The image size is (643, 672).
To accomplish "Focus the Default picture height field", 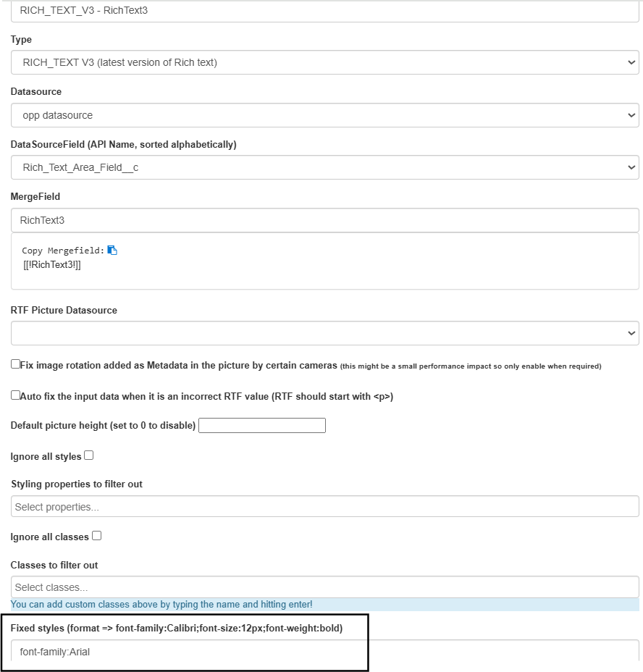I will click(x=262, y=426).
